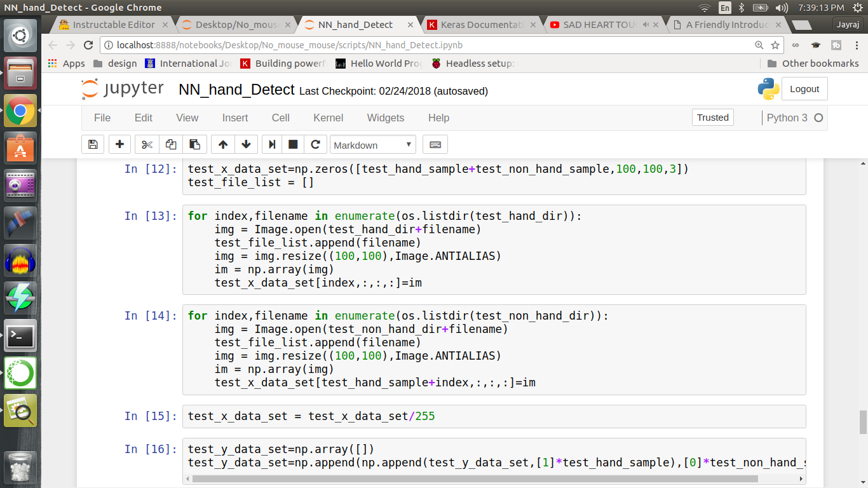
Task: Open the Edit menu
Action: click(x=144, y=118)
